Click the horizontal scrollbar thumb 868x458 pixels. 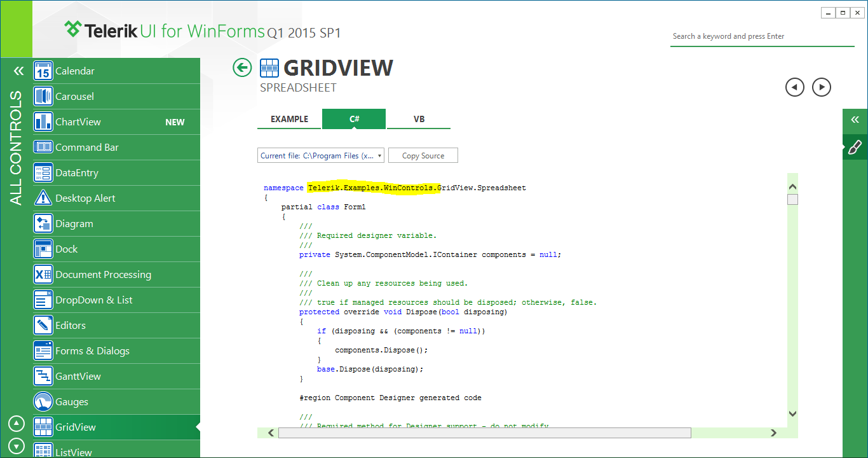pos(484,433)
